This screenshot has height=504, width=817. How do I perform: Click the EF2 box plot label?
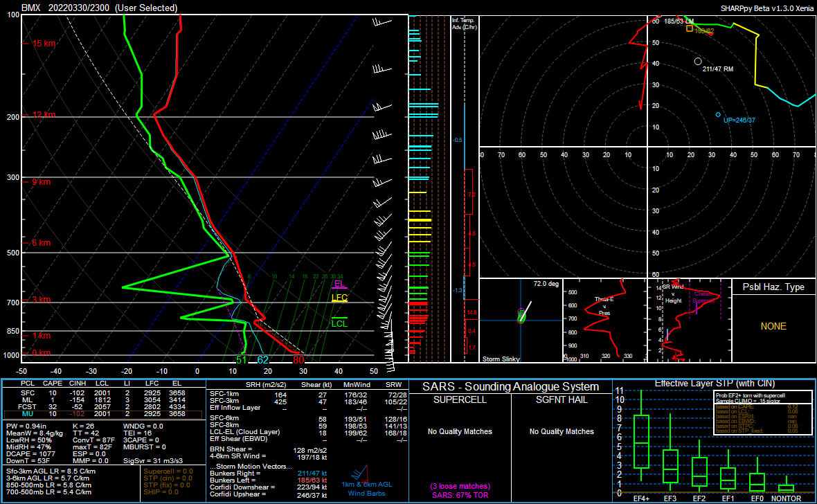coord(699,498)
